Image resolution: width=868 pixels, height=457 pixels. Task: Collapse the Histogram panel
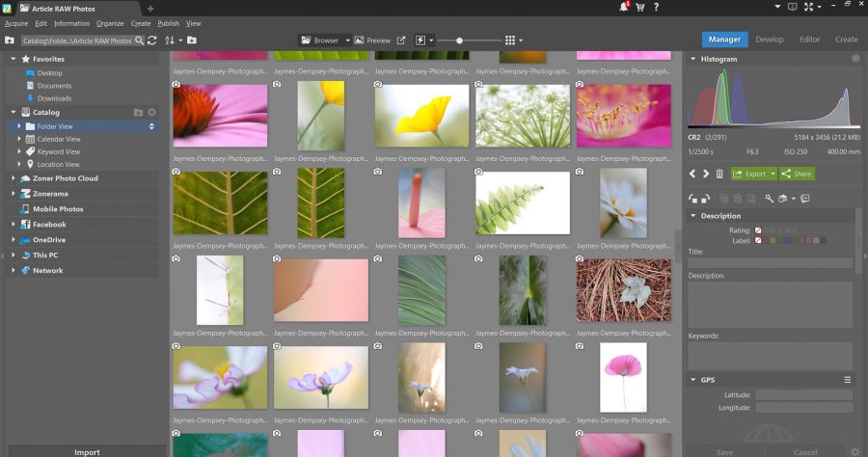pos(692,59)
